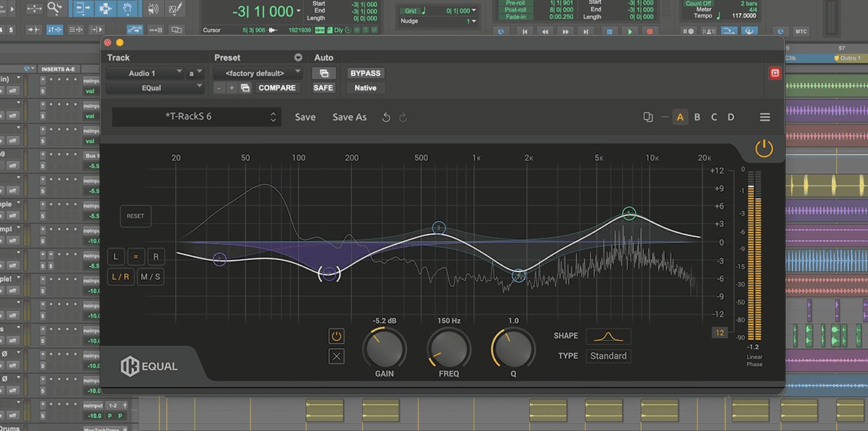
Task: Click Save in the EQual preset bar
Action: 305,117
